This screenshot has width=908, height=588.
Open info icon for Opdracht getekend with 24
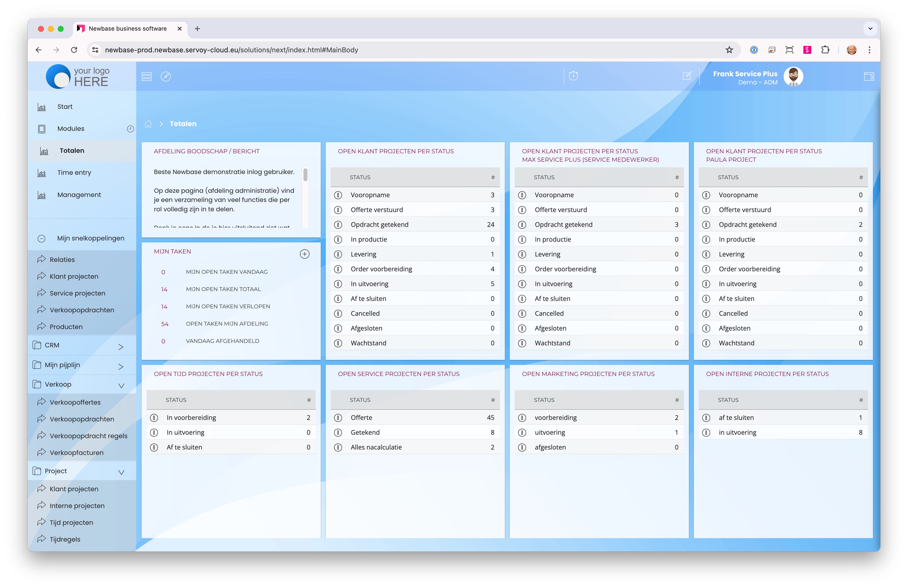pyautogui.click(x=338, y=225)
